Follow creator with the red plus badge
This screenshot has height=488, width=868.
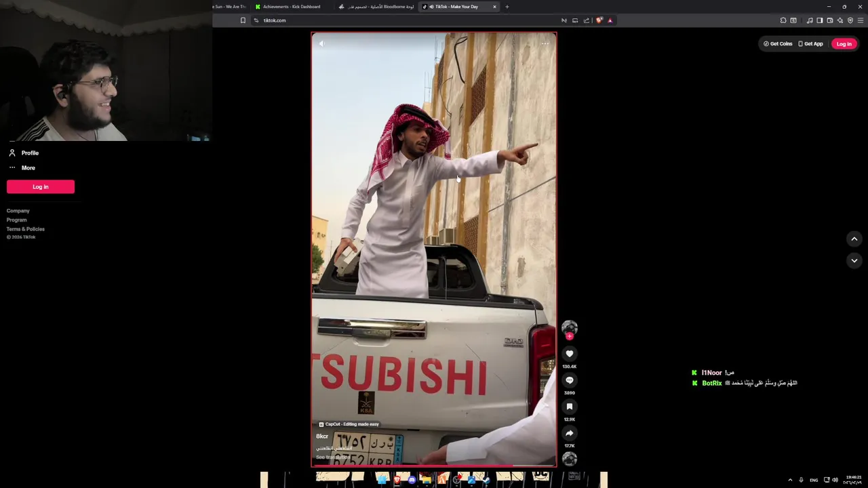tap(570, 336)
